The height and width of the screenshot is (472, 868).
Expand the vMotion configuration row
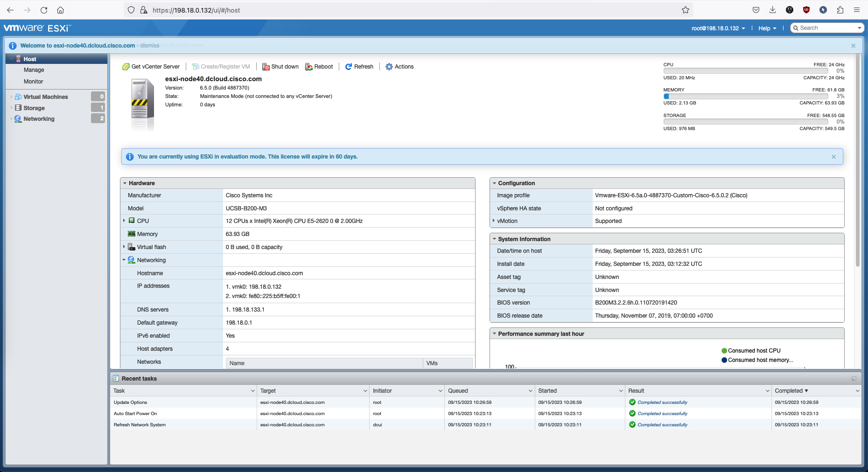coord(493,221)
